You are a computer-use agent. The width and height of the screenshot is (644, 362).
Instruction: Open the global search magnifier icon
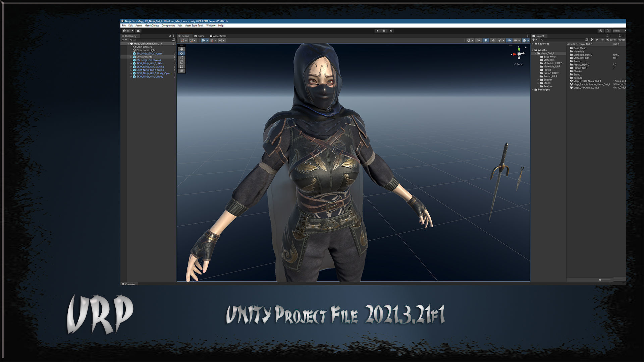point(608,31)
